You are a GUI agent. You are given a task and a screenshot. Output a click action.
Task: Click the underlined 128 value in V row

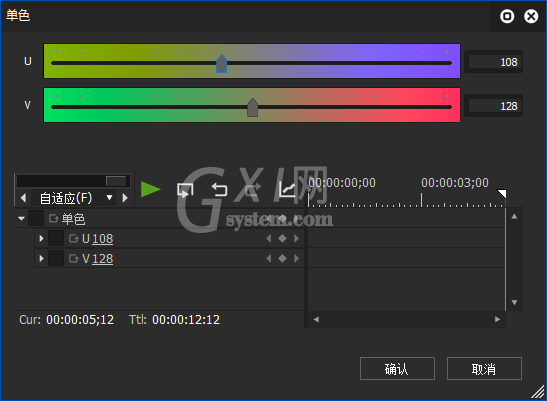(103, 259)
